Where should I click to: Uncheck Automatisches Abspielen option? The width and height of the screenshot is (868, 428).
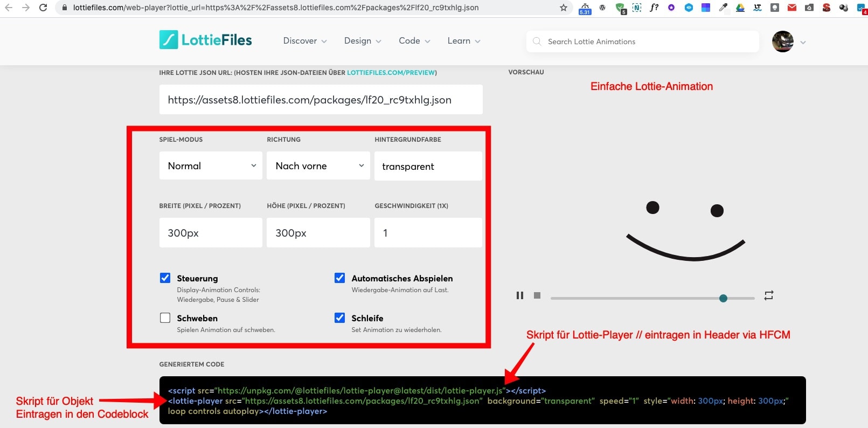pyautogui.click(x=339, y=278)
